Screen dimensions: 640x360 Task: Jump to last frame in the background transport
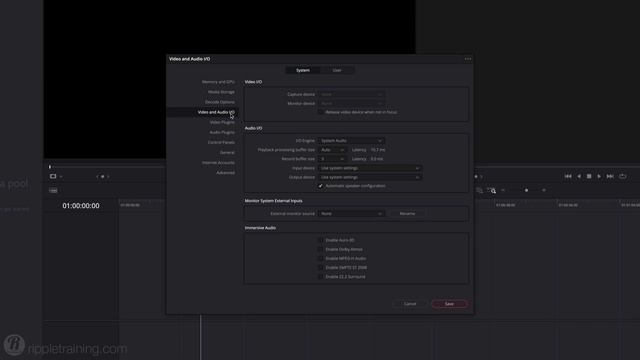coord(610,176)
